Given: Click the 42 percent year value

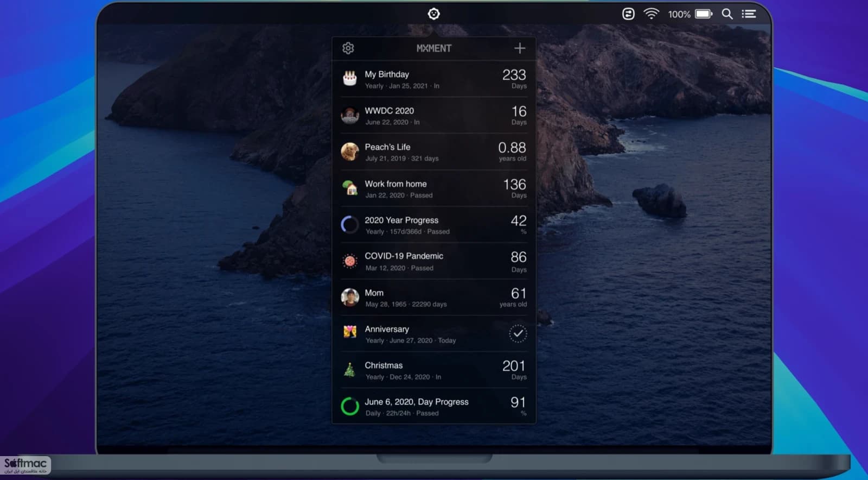Looking at the screenshot, I should click(519, 221).
